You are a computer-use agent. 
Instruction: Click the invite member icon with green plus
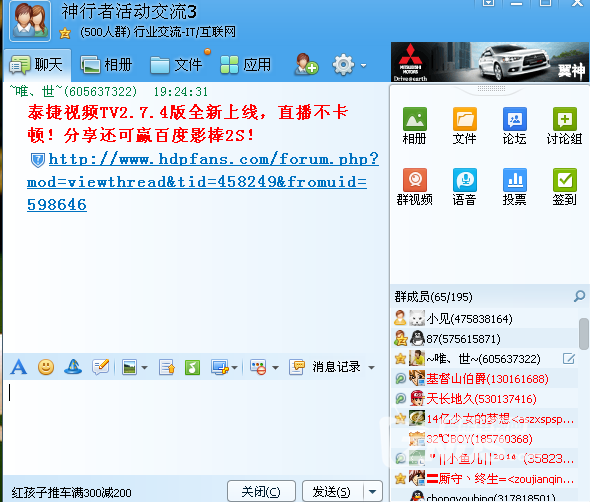tap(306, 64)
